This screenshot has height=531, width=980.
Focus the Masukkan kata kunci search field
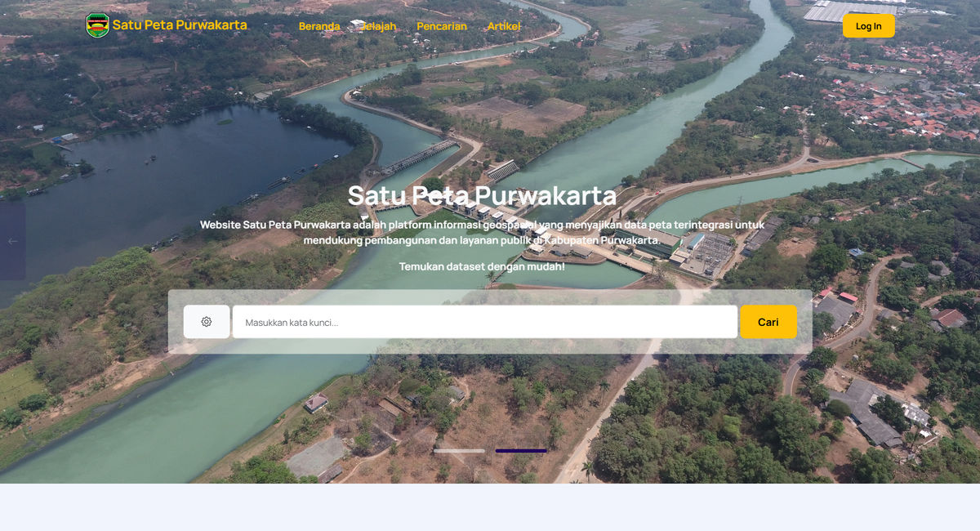485,322
